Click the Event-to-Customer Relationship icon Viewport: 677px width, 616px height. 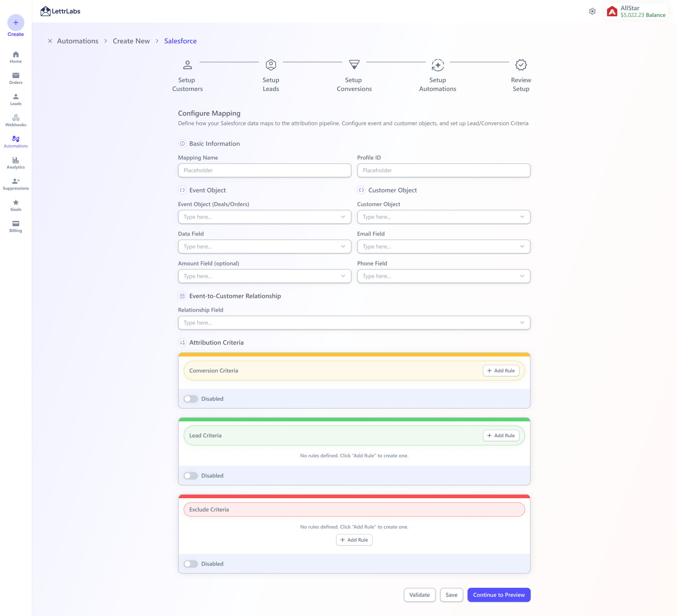click(x=182, y=296)
